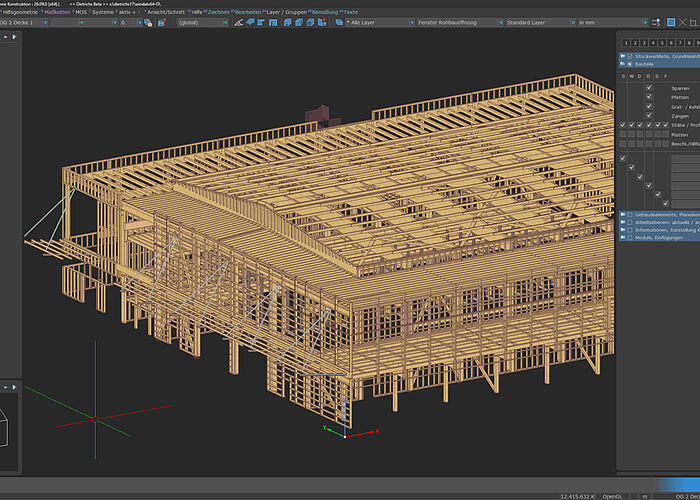700x500 pixels.
Task: Click the blue slanted plane view icon
Action: coord(250,22)
